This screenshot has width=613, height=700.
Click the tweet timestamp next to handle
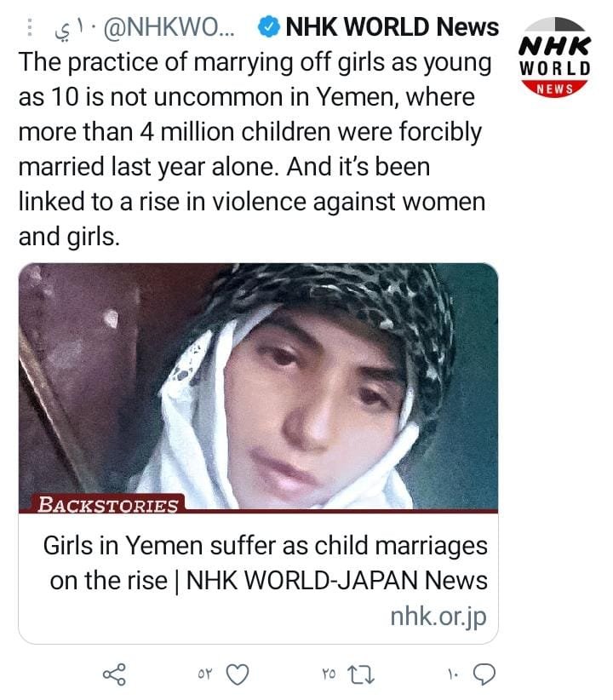coord(68,28)
